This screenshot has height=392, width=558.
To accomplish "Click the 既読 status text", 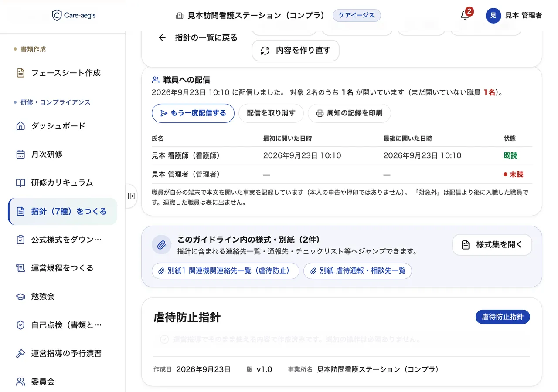I will pos(510,155).
